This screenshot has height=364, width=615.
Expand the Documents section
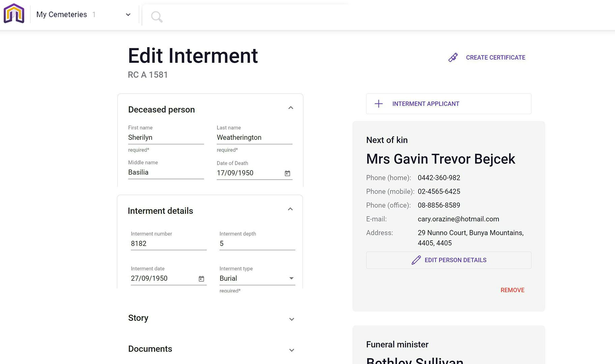(291, 350)
